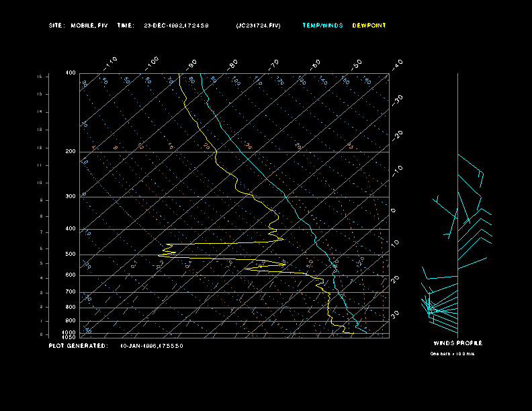Click the -50 isotherm label above the chart

coord(357,64)
